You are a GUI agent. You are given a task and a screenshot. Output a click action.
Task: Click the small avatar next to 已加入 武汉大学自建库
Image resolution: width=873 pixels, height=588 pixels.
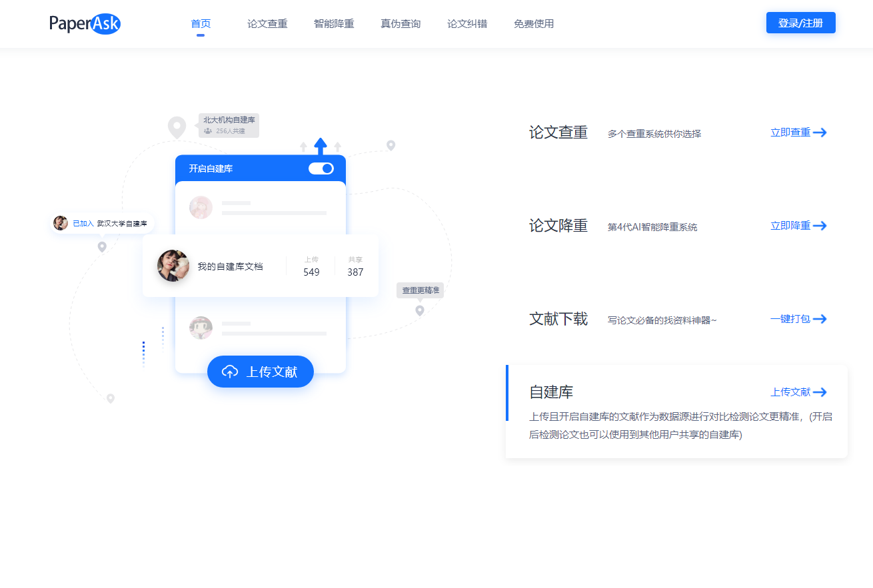(x=61, y=223)
